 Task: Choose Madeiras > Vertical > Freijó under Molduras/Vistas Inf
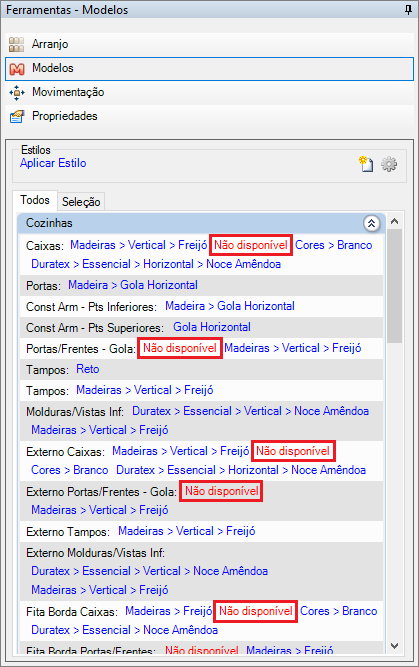click(x=100, y=430)
